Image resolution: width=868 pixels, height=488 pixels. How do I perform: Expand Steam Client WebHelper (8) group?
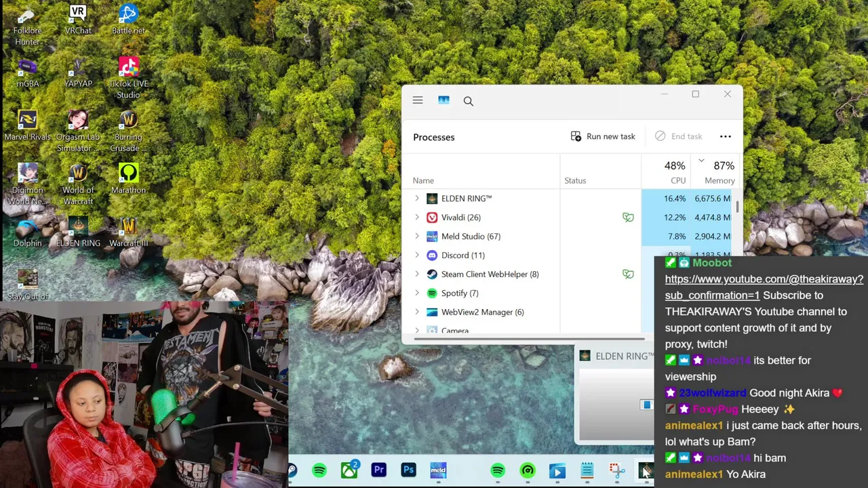416,274
